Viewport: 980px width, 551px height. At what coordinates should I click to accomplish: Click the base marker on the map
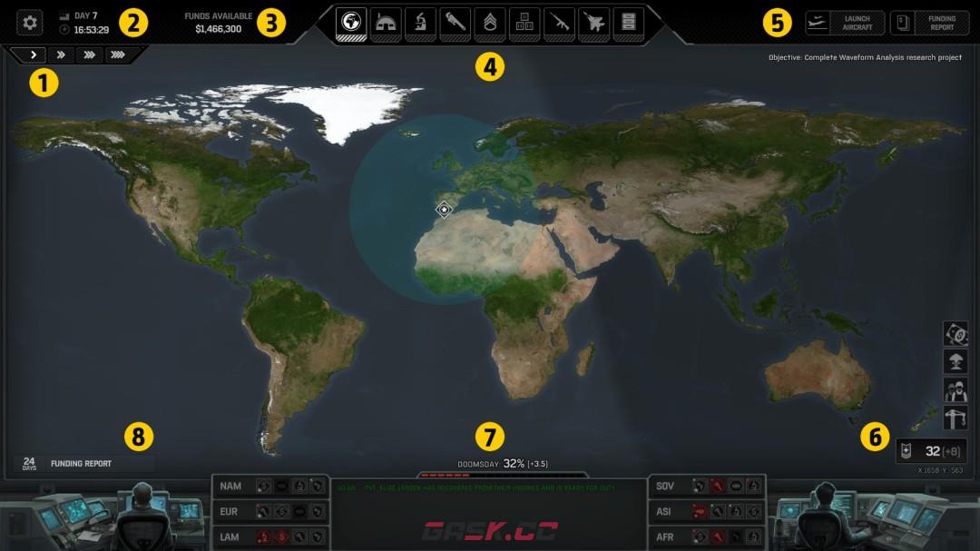click(x=444, y=210)
